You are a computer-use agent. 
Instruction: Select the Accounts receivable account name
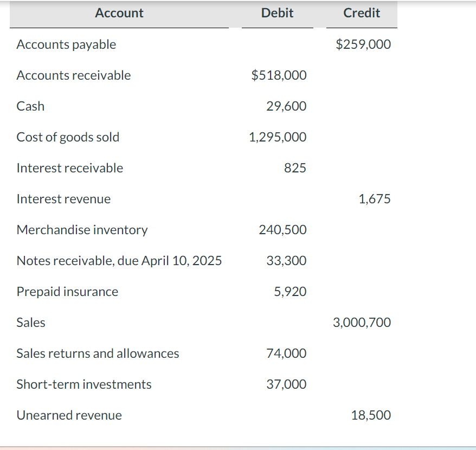73,75
